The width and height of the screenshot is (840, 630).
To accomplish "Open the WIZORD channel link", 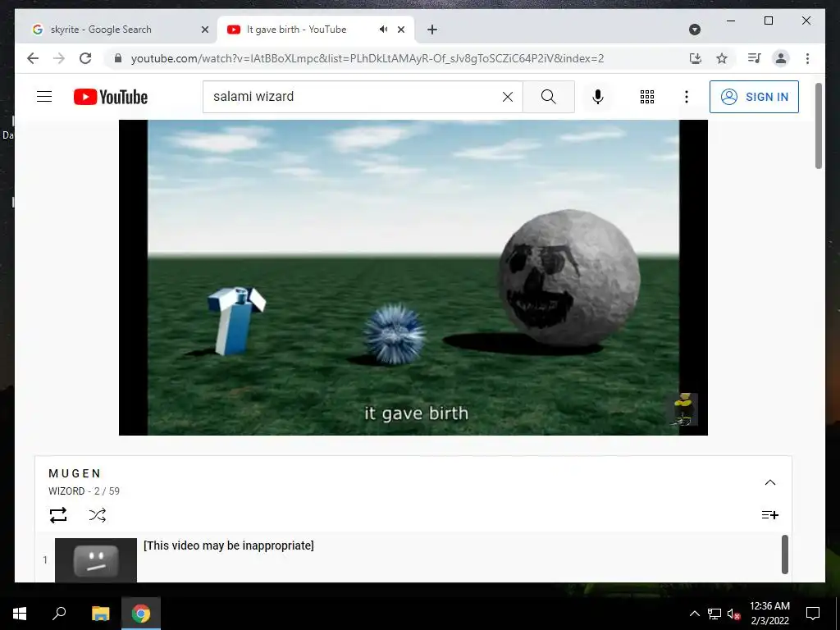I will click(x=66, y=491).
